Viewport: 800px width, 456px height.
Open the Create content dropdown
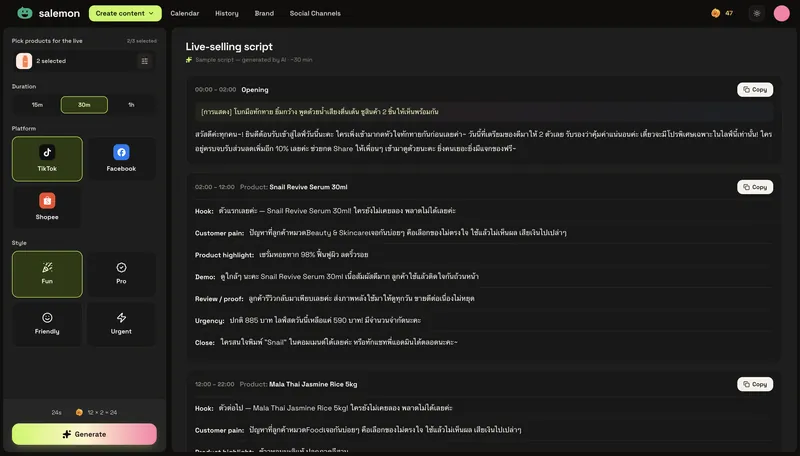click(125, 13)
